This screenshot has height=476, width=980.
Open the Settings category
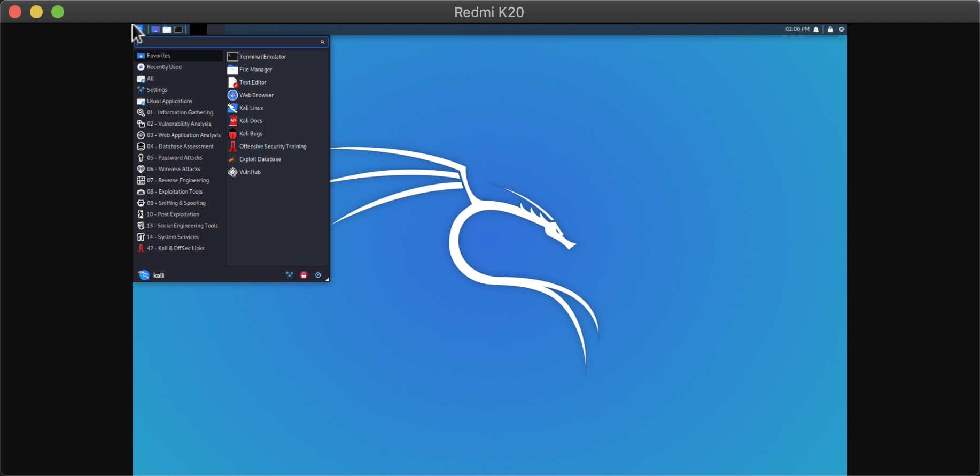(179, 90)
